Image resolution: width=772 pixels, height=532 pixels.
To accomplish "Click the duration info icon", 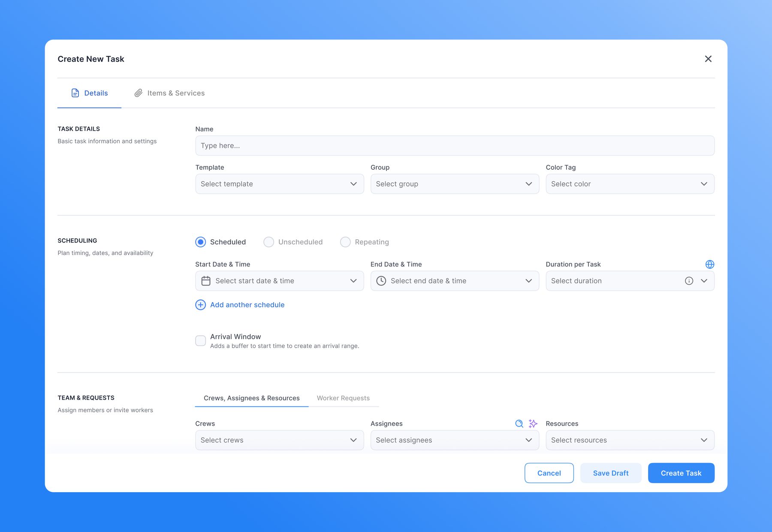I will click(x=689, y=281).
